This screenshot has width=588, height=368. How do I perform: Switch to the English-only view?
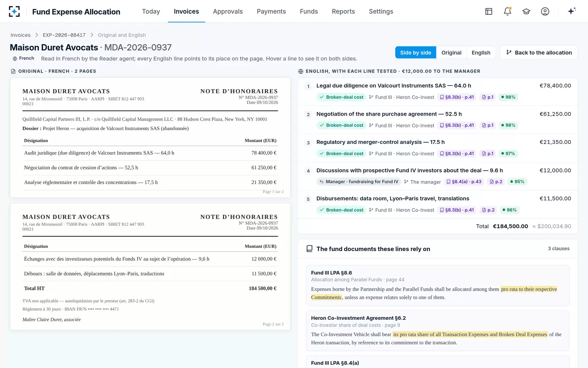tap(481, 53)
